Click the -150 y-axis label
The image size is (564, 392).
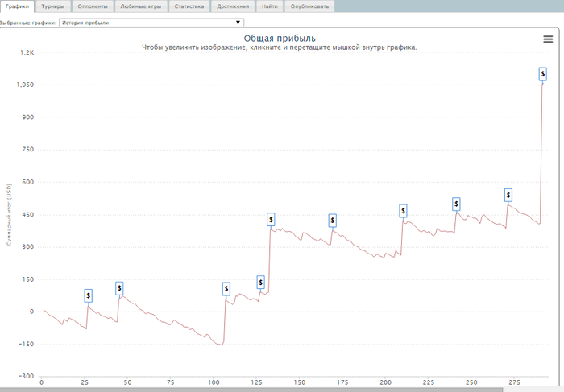pos(26,344)
